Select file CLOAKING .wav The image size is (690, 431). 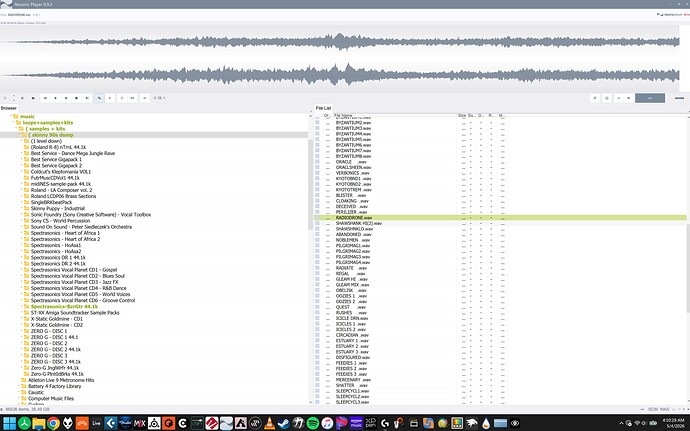352,201
